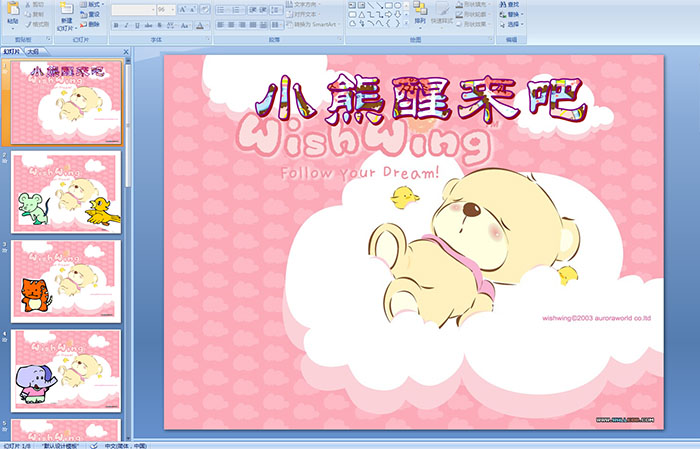Click the Decrease Indent icon
The height and width of the screenshot is (449, 700).
coord(253,10)
